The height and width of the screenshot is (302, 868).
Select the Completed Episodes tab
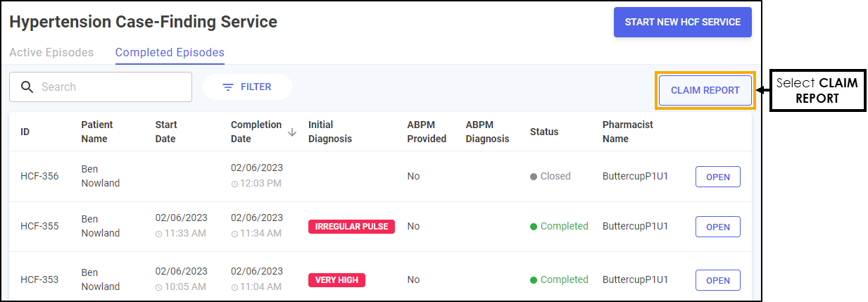coord(170,53)
